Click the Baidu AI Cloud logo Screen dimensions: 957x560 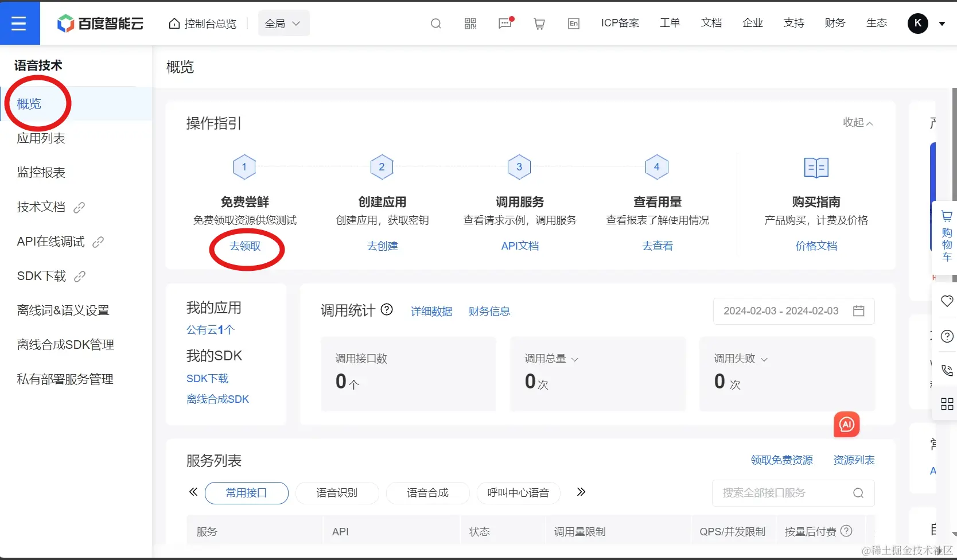click(x=100, y=24)
